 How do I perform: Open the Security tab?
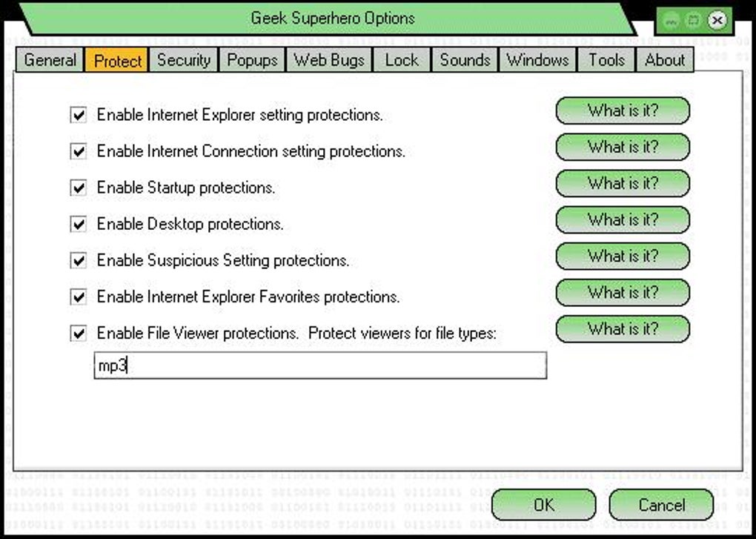coord(184,60)
